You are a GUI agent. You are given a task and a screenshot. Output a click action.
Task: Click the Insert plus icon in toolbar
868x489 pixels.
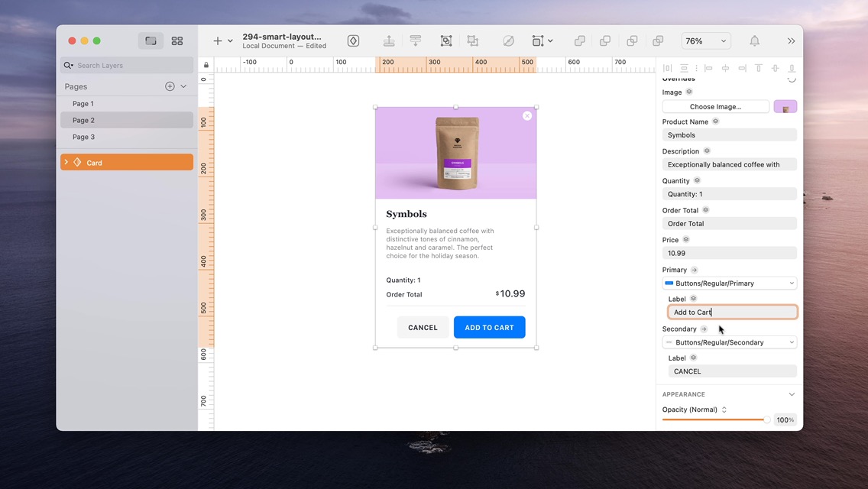pos(215,40)
